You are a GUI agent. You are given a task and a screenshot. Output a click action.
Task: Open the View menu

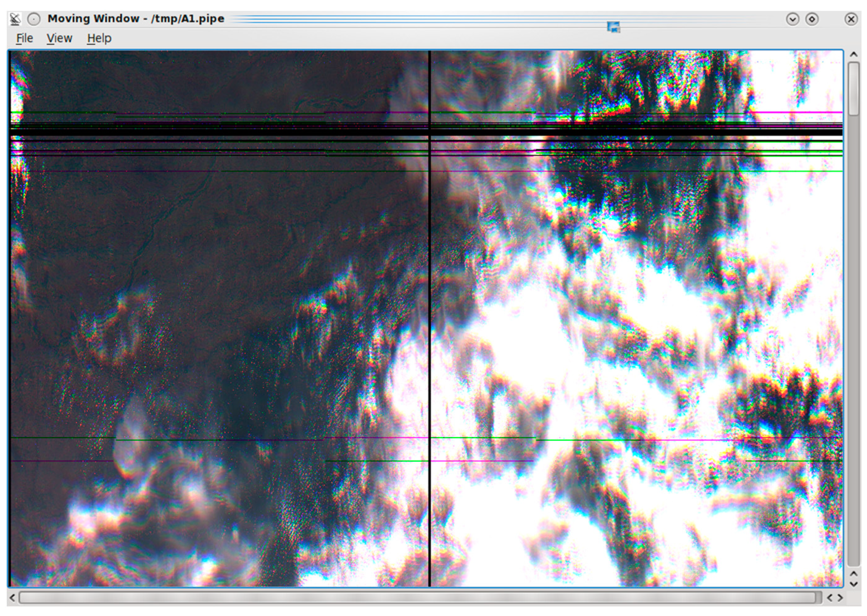[59, 38]
